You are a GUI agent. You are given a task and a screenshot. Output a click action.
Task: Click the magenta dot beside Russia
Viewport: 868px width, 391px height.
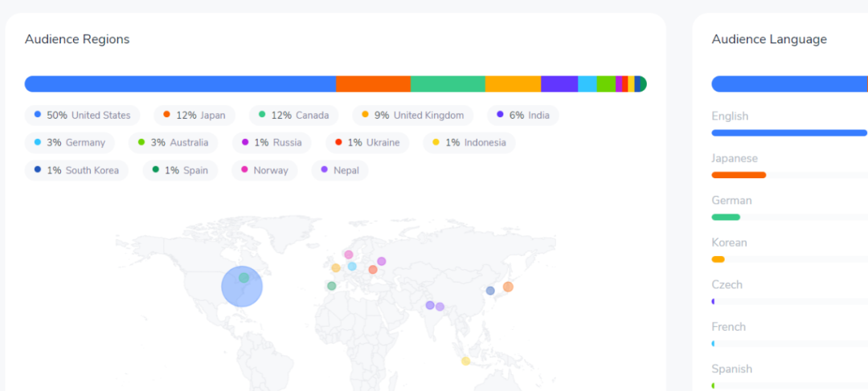pyautogui.click(x=244, y=142)
